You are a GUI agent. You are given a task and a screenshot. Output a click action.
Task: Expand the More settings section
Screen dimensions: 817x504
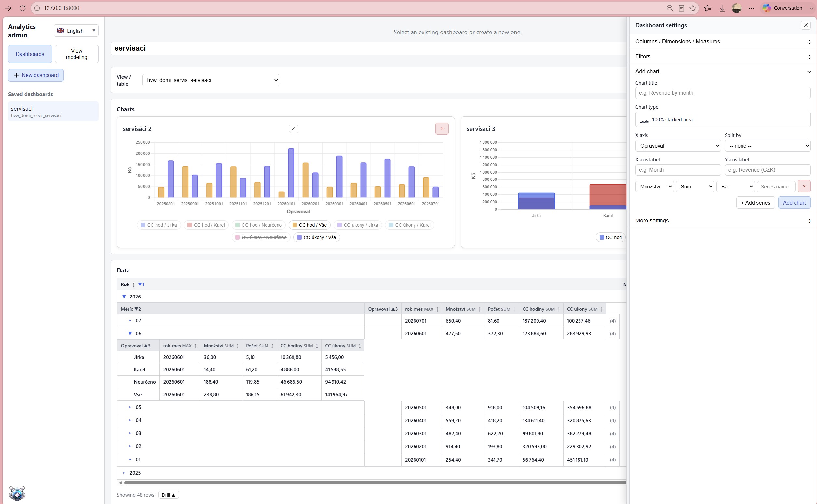point(723,221)
